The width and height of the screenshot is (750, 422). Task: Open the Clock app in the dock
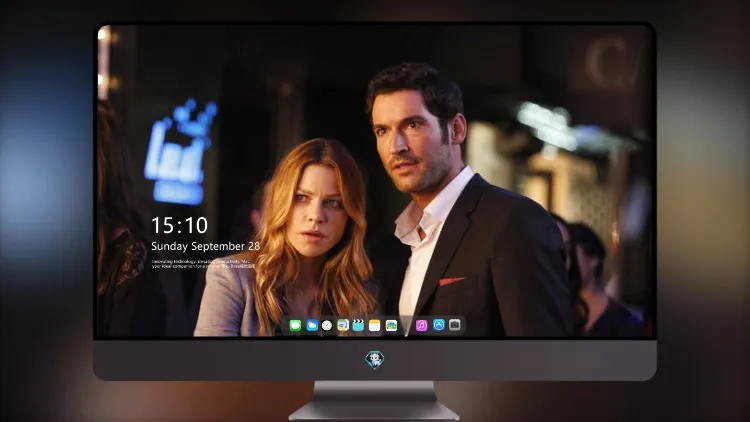pyautogui.click(x=327, y=325)
